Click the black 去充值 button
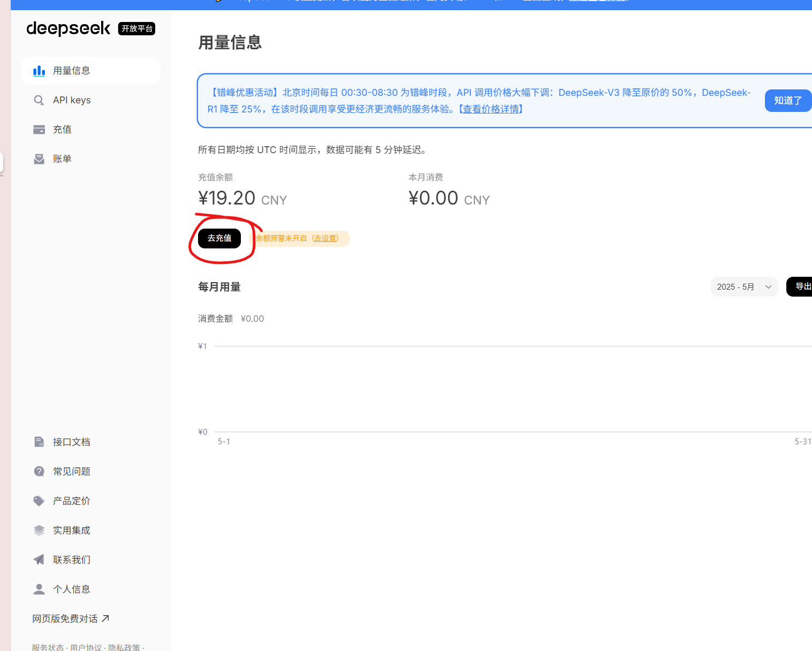 [x=219, y=238]
